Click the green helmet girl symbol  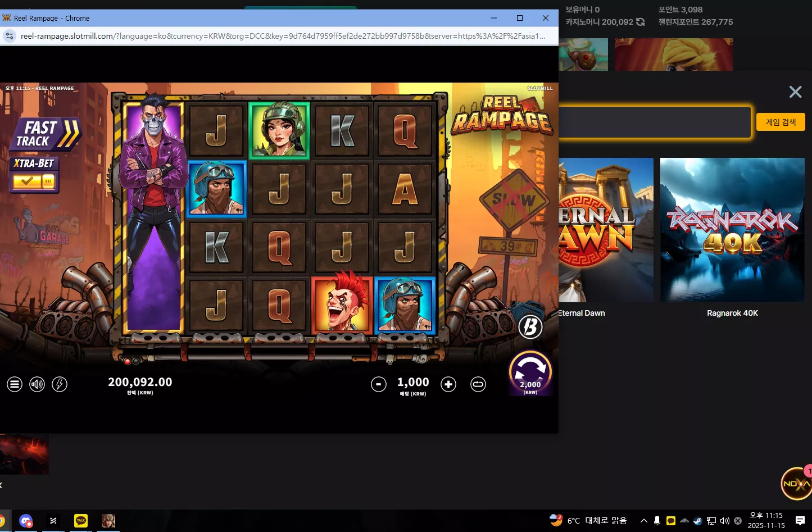click(279, 130)
